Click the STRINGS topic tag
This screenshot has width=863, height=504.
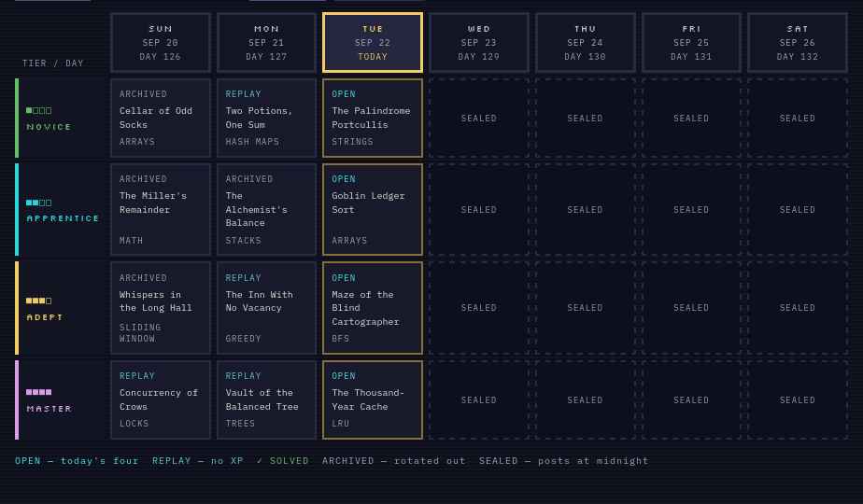click(352, 142)
